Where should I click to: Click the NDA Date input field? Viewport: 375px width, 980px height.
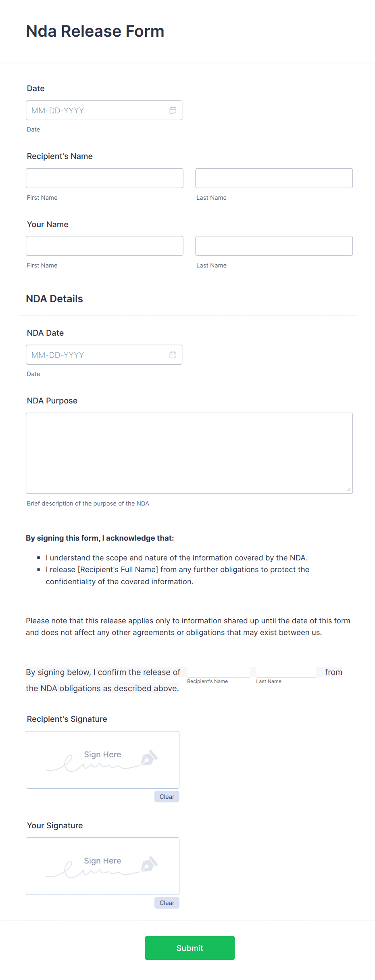click(93, 355)
